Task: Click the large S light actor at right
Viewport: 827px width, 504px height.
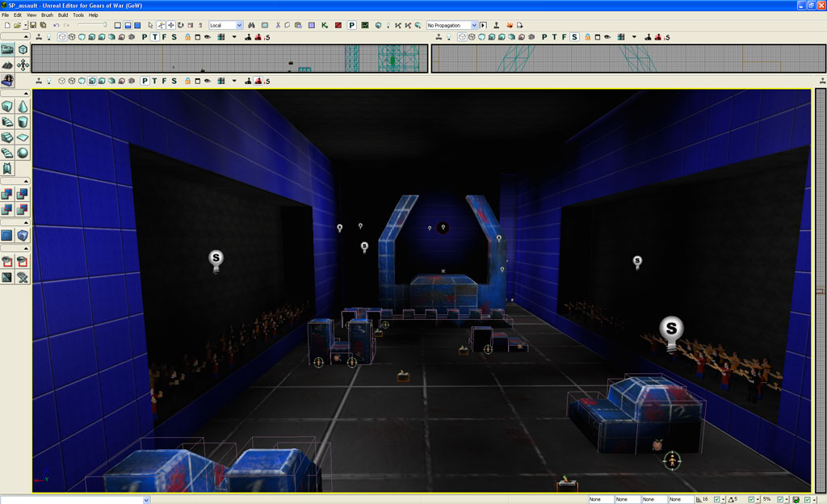Action: click(671, 334)
